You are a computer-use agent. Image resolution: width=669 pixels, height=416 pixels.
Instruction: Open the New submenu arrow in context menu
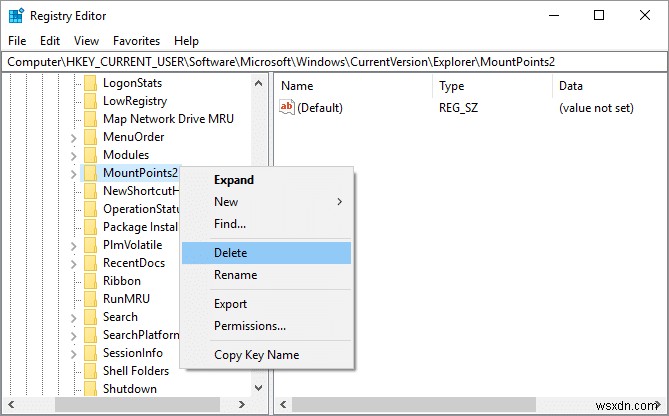point(340,202)
